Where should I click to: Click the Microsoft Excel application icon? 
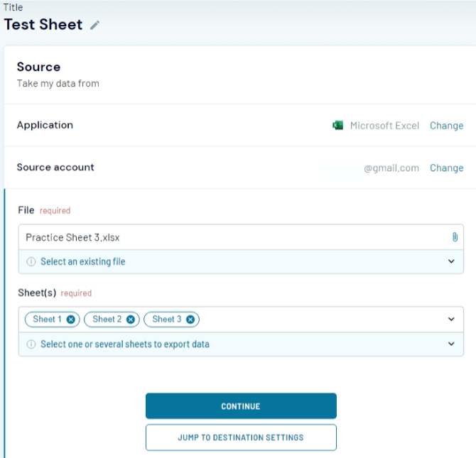tap(338, 126)
